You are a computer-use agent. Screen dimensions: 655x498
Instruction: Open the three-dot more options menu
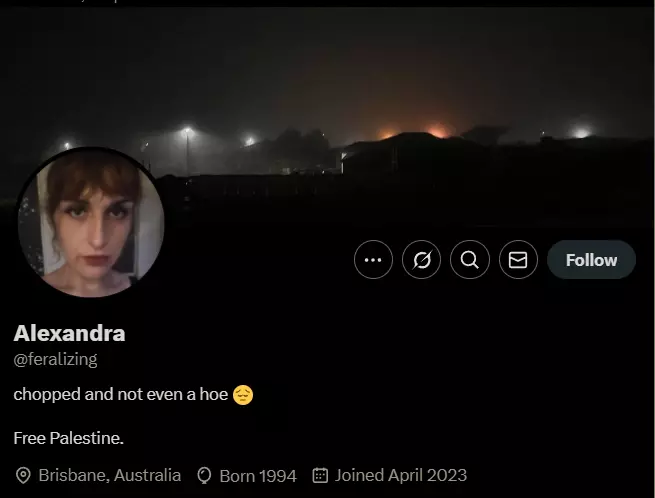pyautogui.click(x=373, y=259)
